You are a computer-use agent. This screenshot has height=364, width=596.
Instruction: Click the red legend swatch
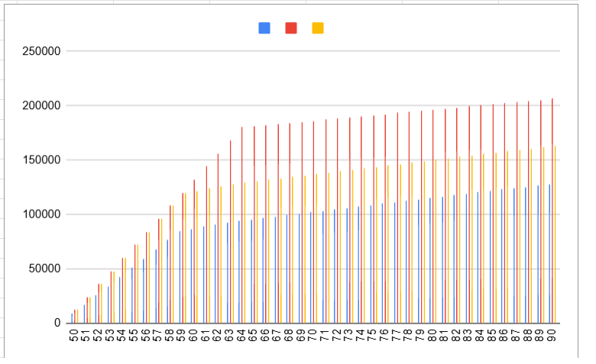click(291, 28)
